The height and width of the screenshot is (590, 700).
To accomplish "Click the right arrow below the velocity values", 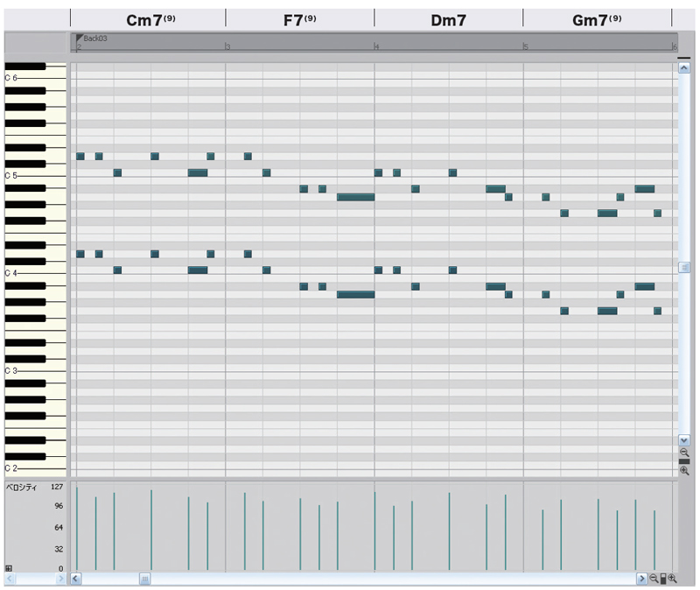I will point(61,579).
